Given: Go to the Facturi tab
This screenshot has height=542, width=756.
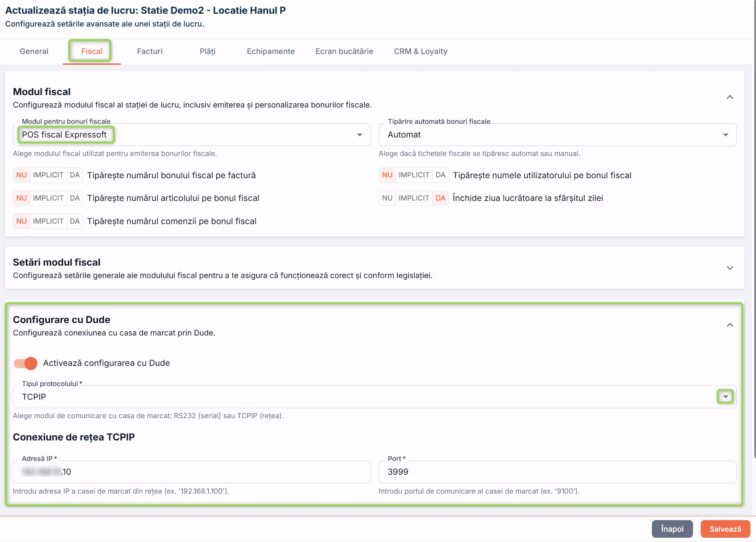Looking at the screenshot, I should coord(150,51).
